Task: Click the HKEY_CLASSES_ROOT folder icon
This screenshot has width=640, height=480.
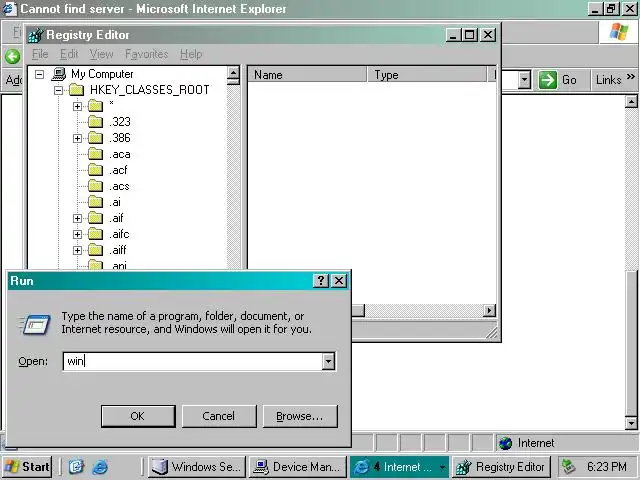Action: [76, 90]
